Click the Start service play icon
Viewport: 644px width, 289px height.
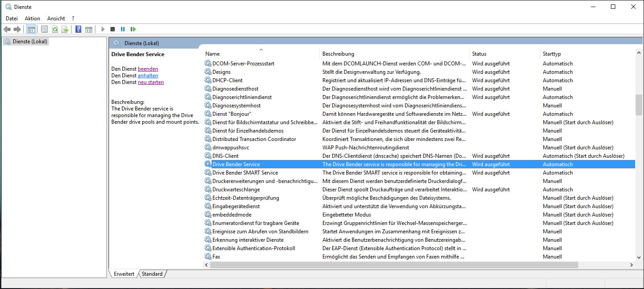click(x=102, y=29)
